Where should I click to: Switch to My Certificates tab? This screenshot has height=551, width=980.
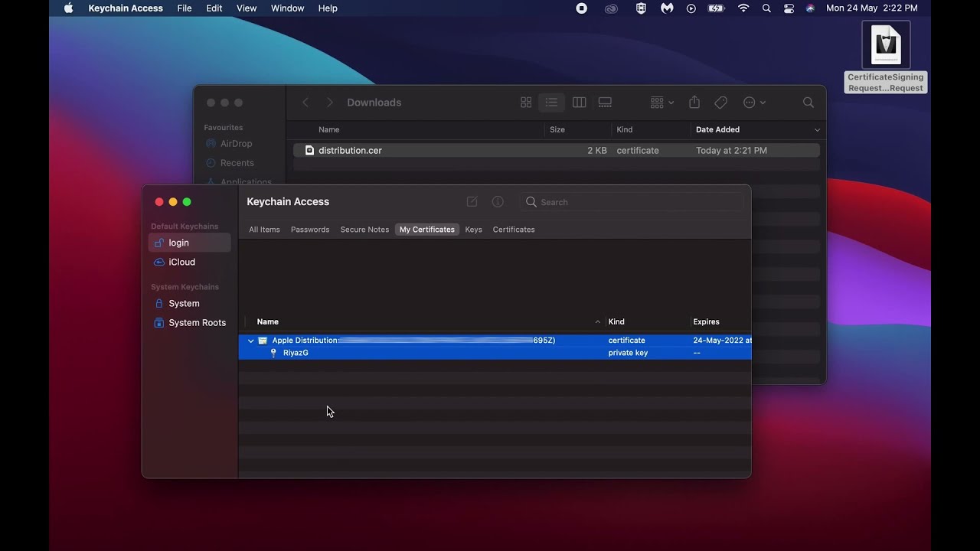(x=427, y=230)
